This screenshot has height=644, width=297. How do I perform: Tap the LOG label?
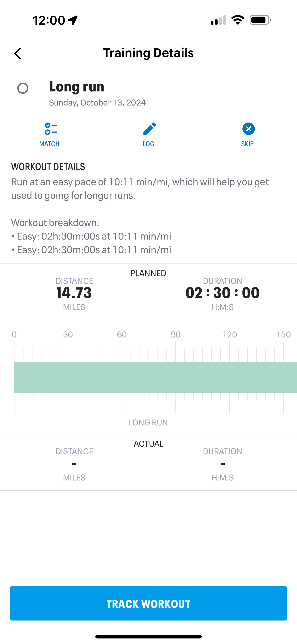(x=148, y=144)
